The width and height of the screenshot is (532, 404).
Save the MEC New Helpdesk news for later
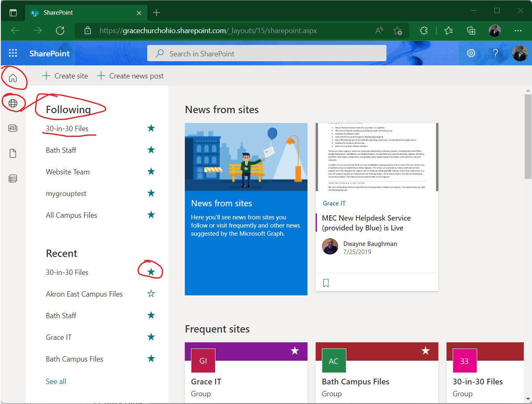pos(326,283)
